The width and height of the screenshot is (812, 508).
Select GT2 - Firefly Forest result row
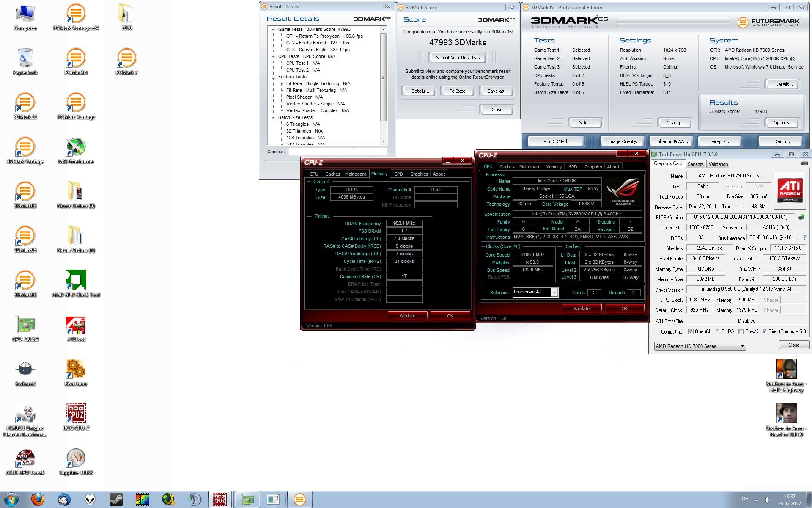click(317, 43)
